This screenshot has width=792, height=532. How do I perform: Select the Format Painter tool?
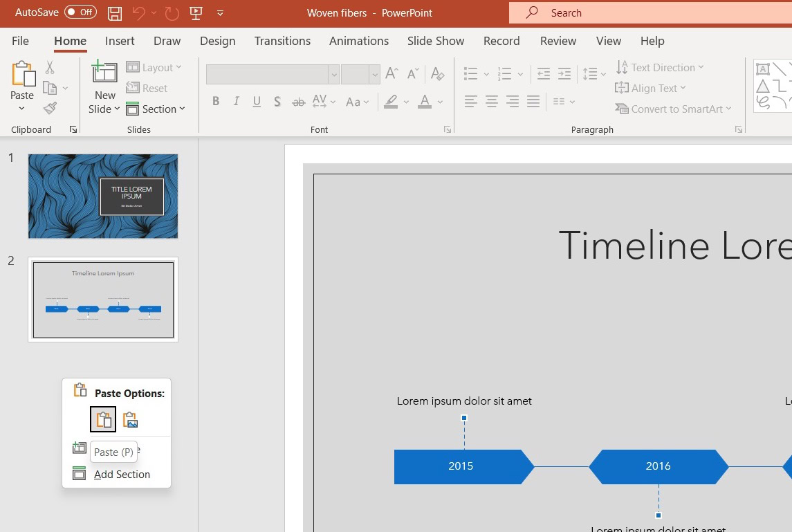pos(49,108)
